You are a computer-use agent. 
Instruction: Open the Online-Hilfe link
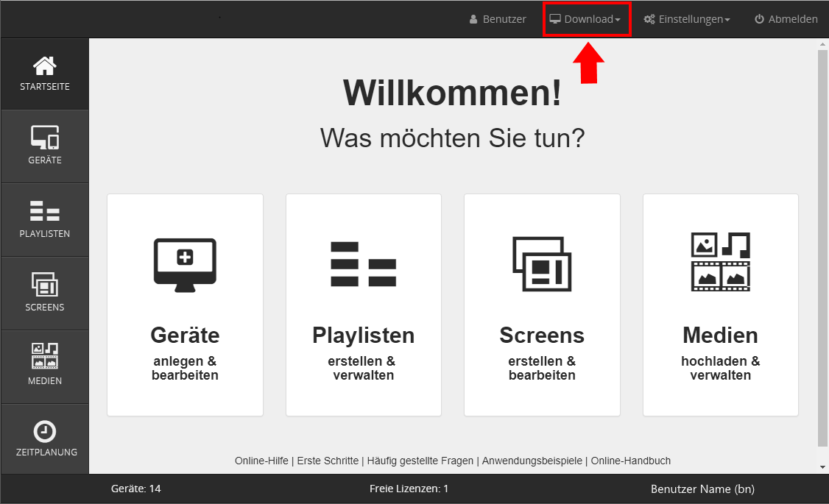pyautogui.click(x=261, y=461)
